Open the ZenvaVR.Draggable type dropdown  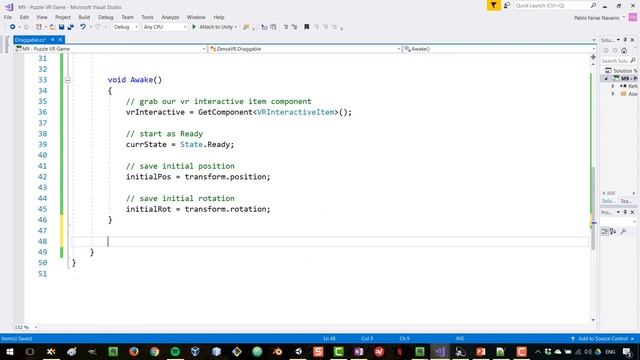(x=304, y=49)
